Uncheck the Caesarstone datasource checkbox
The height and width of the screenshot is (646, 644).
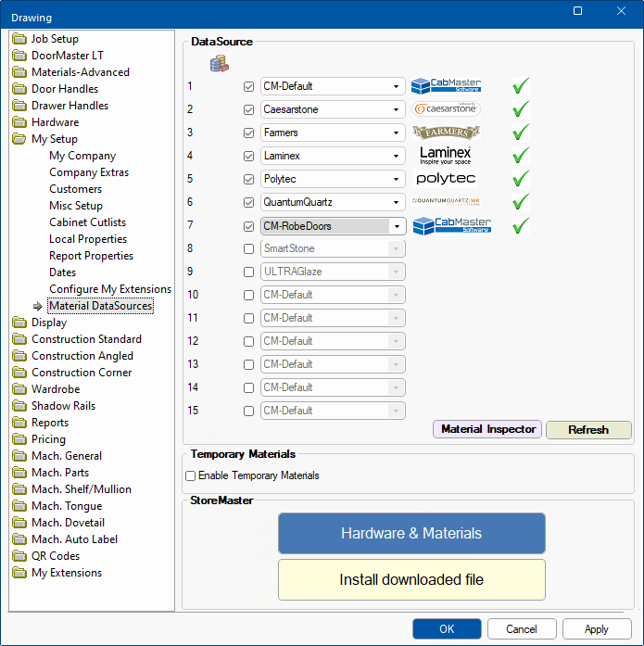248,109
